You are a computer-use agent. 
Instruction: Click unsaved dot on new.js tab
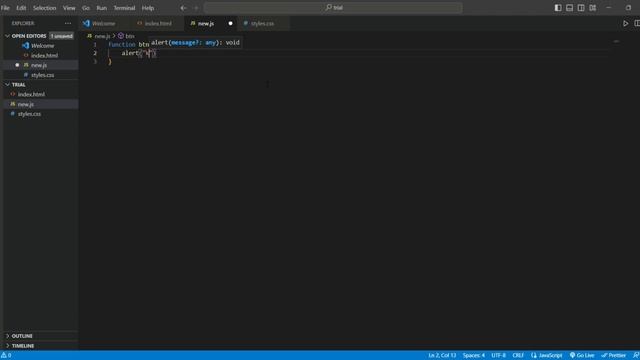230,24
